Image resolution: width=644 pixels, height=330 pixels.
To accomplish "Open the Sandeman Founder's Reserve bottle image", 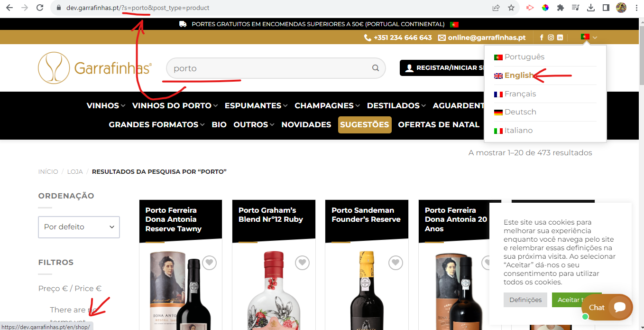I will 366,290.
